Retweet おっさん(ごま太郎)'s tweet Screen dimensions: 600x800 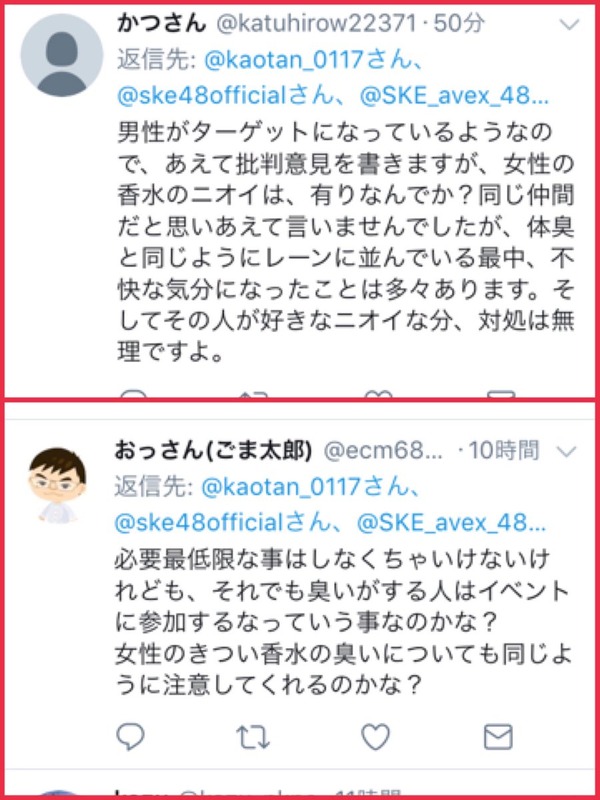[253, 737]
